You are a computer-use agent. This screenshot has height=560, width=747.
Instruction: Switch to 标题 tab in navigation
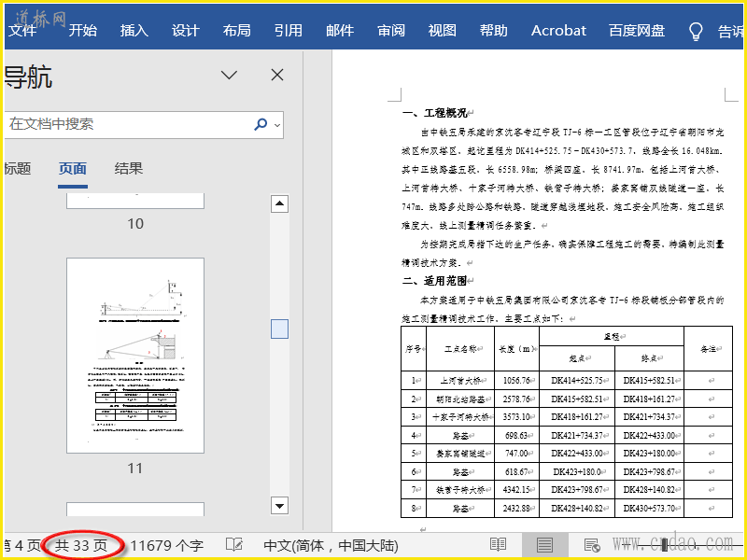click(17, 169)
